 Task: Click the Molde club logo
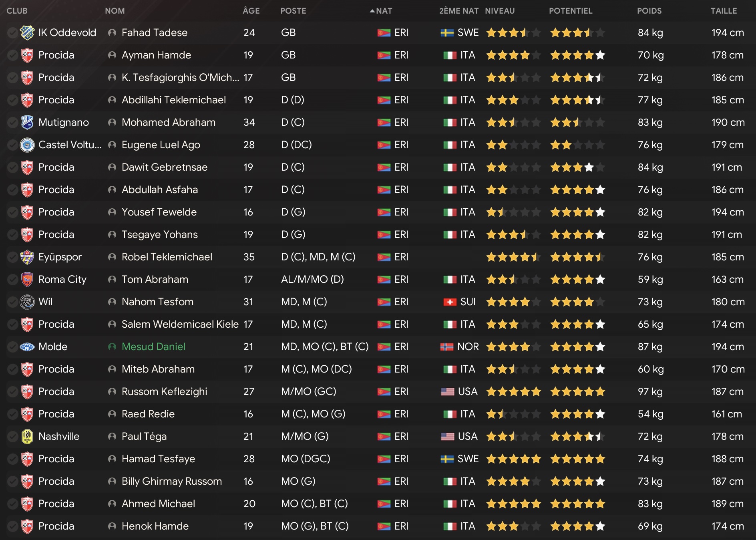pyautogui.click(x=27, y=347)
